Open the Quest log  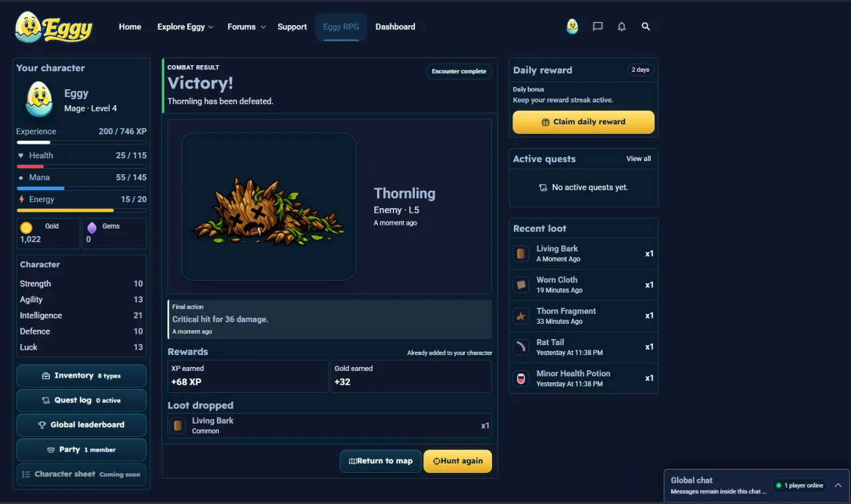(x=81, y=400)
